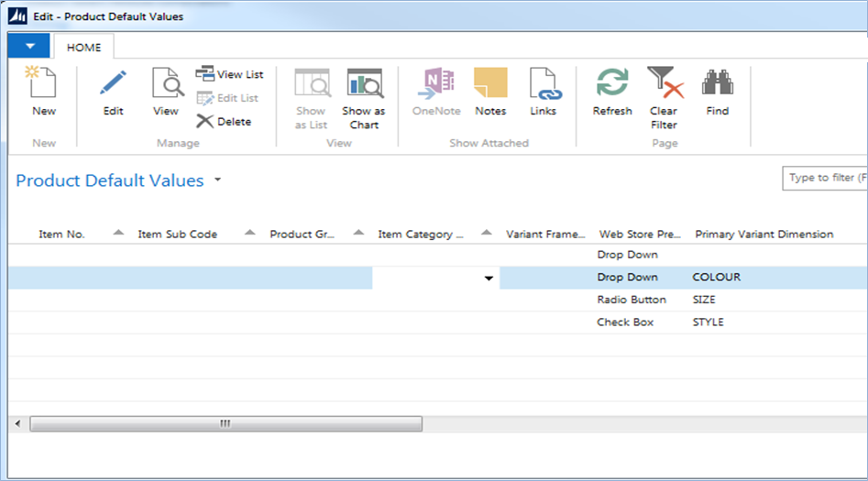This screenshot has height=481, width=868.
Task: Open the Notes sticky icon
Action: coord(490,84)
